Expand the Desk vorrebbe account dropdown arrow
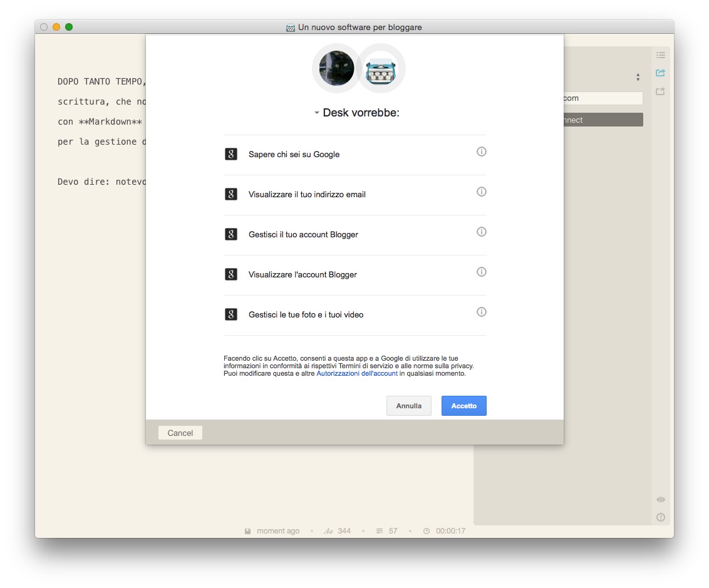709x588 pixels. (x=316, y=113)
